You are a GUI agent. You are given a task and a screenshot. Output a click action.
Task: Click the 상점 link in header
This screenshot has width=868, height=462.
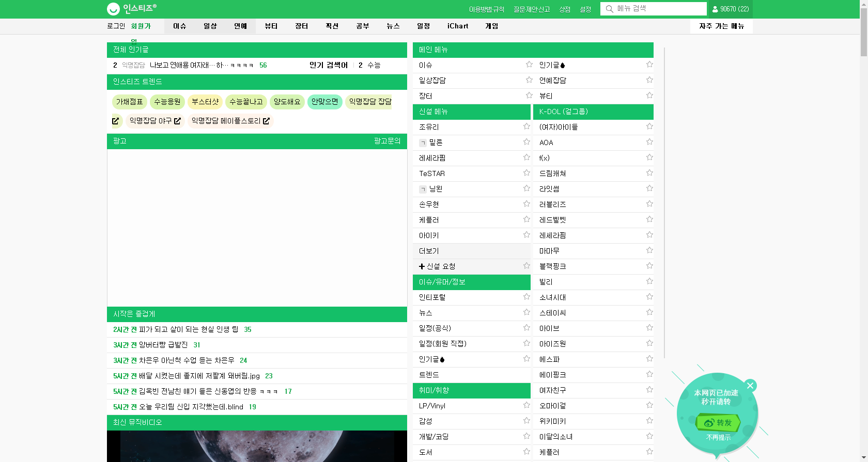pyautogui.click(x=565, y=9)
